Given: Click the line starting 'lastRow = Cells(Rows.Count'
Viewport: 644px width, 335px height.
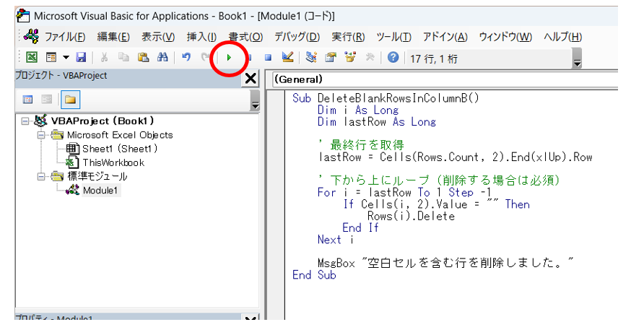Looking at the screenshot, I should coord(455,157).
